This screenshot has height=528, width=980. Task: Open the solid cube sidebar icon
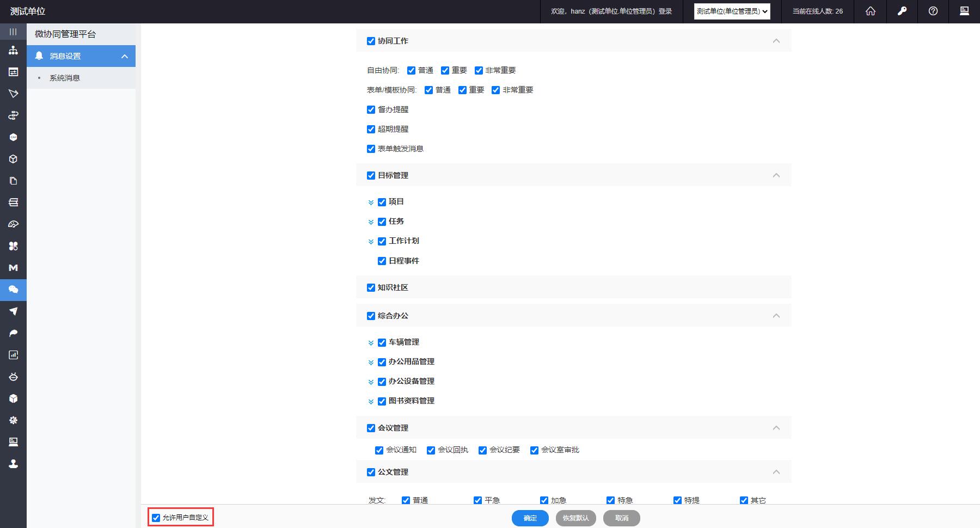click(13, 398)
